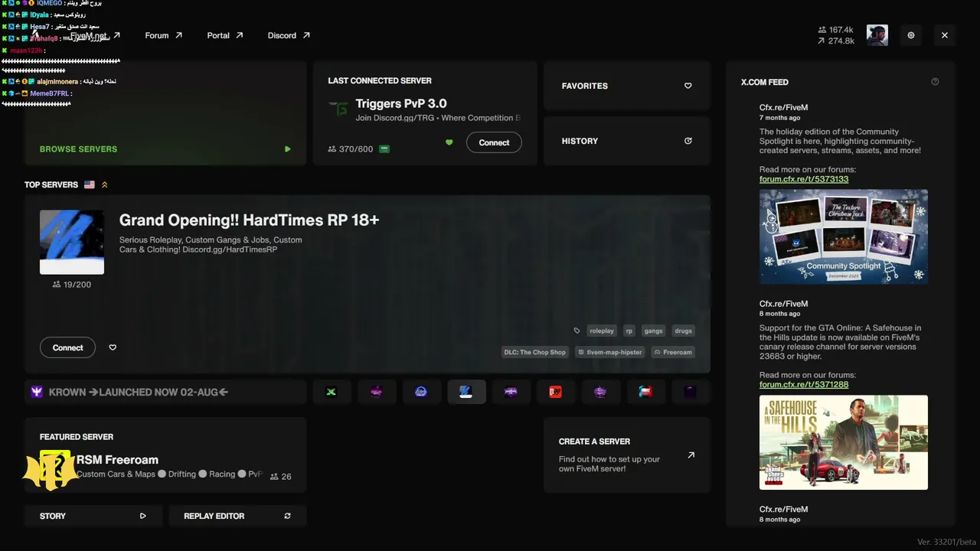Select the red server icon in carousel

(x=556, y=392)
